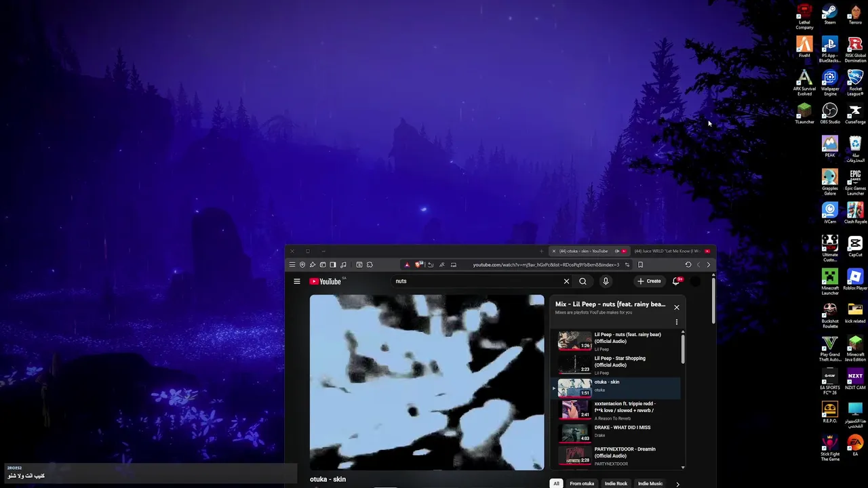Open the YouTube account avatar menu
The width and height of the screenshot is (868, 488).
click(x=694, y=281)
